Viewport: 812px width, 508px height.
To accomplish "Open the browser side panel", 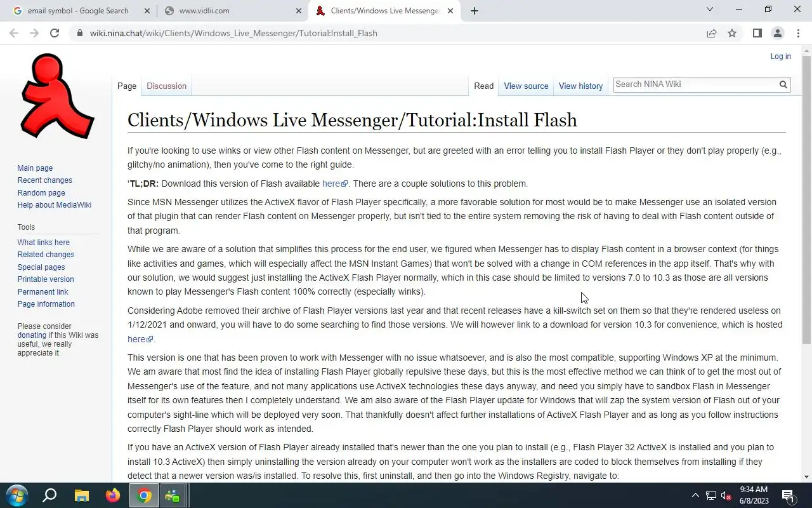I will (x=757, y=33).
